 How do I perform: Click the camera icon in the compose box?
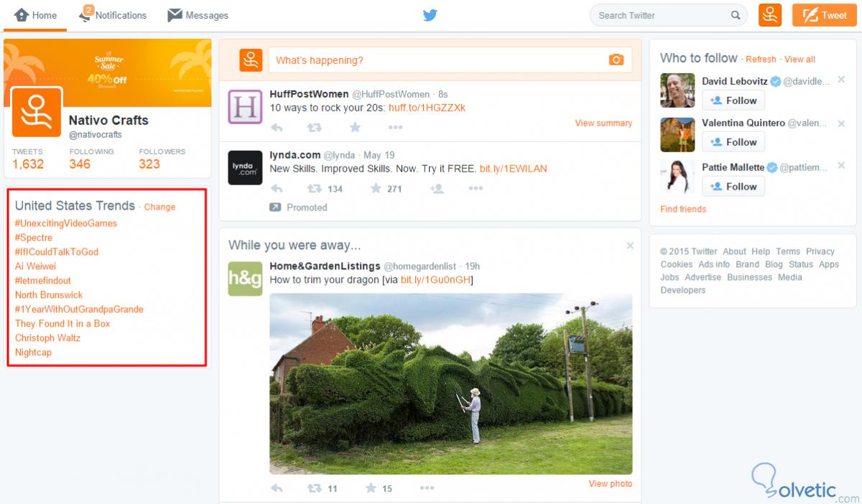pyautogui.click(x=616, y=60)
